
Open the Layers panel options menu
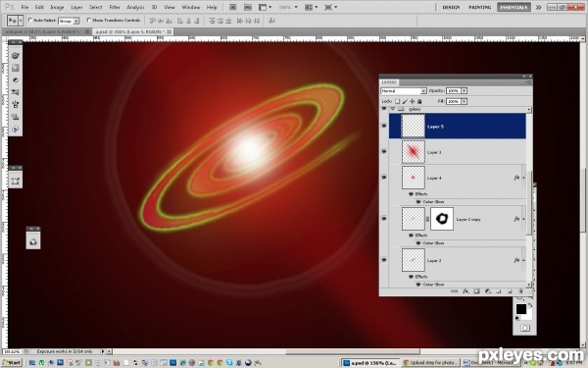coord(528,82)
